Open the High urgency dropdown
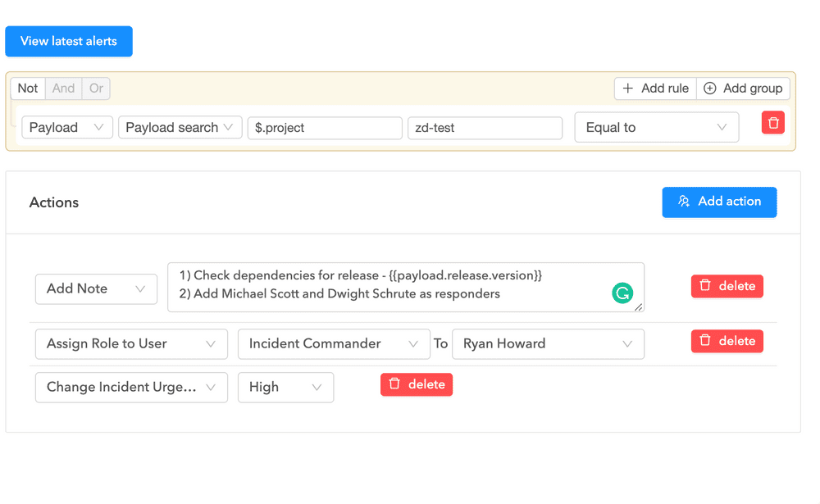The height and width of the screenshot is (504, 820). (x=285, y=387)
